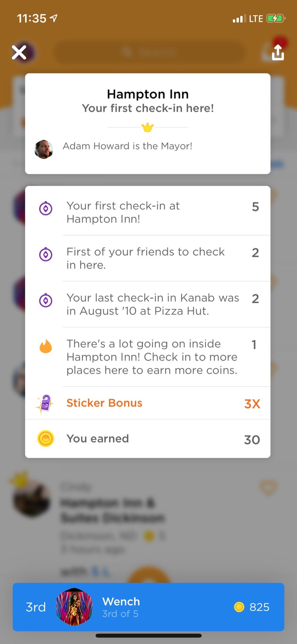Tap the gold coin icon beside "You earned"
297x644 pixels.
pos(46,438)
